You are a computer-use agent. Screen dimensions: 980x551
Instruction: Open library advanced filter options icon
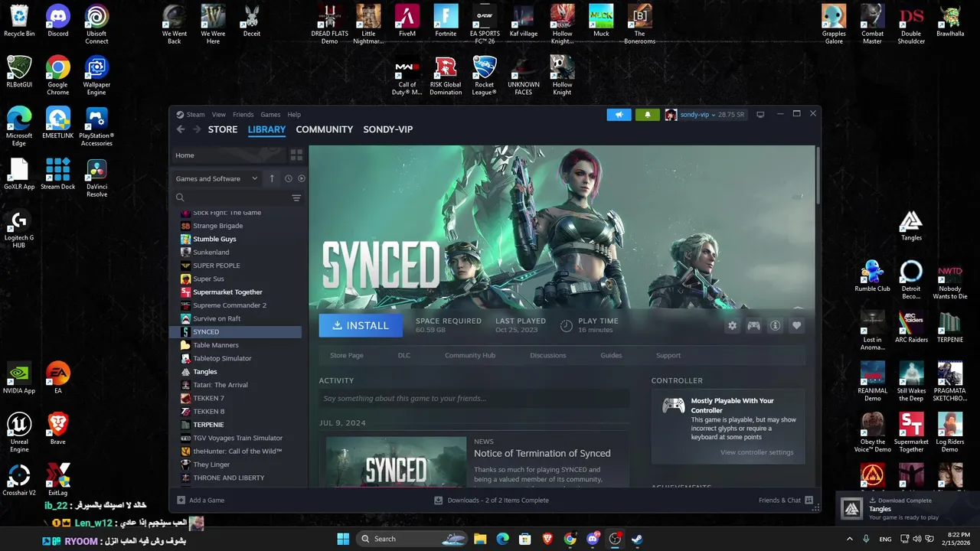click(296, 197)
